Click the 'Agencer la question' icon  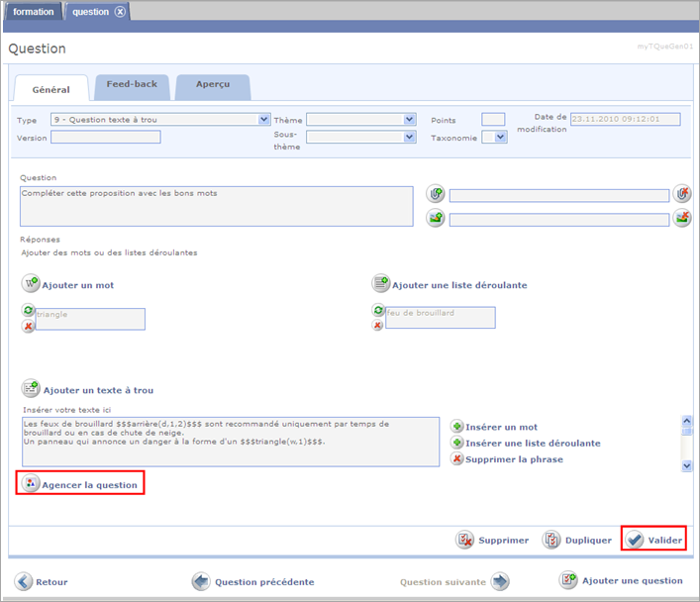click(31, 484)
